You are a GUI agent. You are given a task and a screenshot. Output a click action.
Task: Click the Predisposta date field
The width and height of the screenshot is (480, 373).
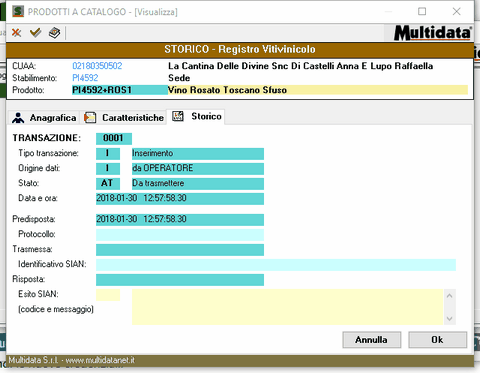coord(180,219)
